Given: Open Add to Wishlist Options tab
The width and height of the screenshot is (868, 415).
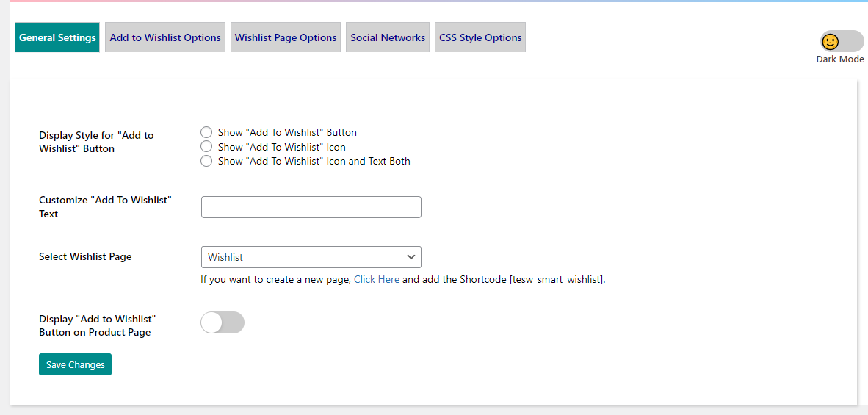Looking at the screenshot, I should coord(165,37).
